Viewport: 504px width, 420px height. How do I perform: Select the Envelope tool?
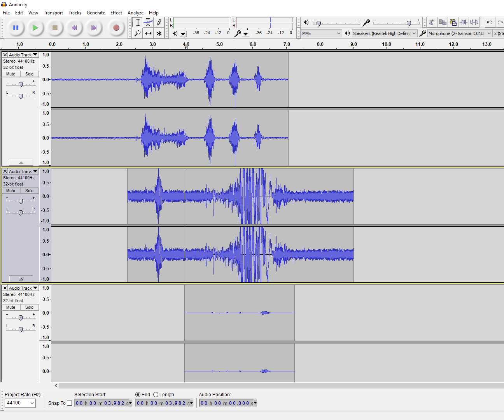pyautogui.click(x=148, y=23)
